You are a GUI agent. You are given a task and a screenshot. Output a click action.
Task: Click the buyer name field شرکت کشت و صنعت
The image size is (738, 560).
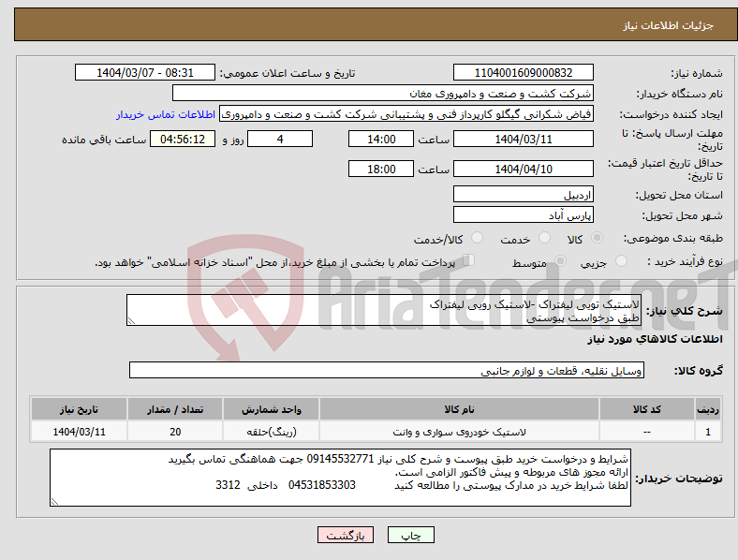point(383,93)
